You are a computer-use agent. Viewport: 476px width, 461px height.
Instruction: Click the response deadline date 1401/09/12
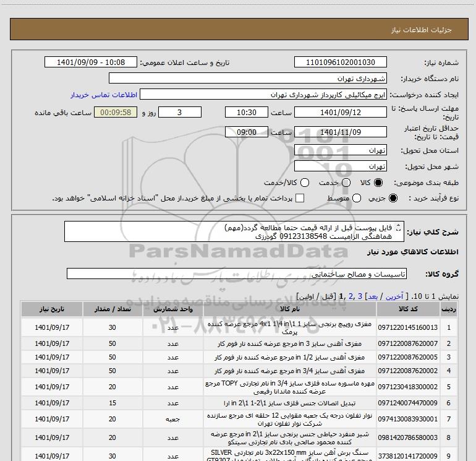pos(340,112)
